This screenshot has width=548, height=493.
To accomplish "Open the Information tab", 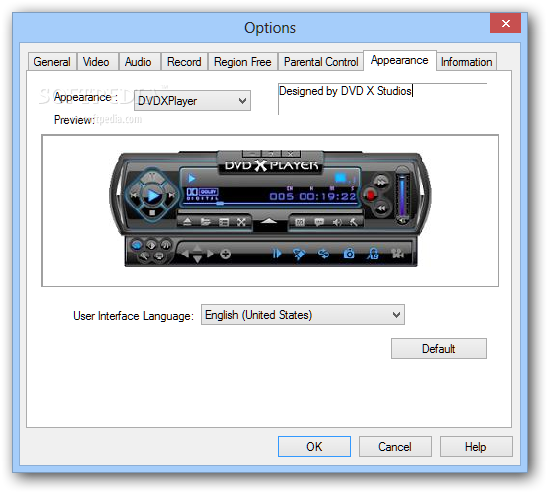I will click(x=466, y=62).
